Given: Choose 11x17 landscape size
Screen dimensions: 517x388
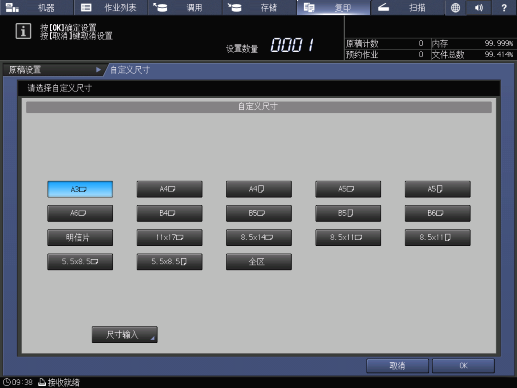Looking at the screenshot, I should coord(169,237).
